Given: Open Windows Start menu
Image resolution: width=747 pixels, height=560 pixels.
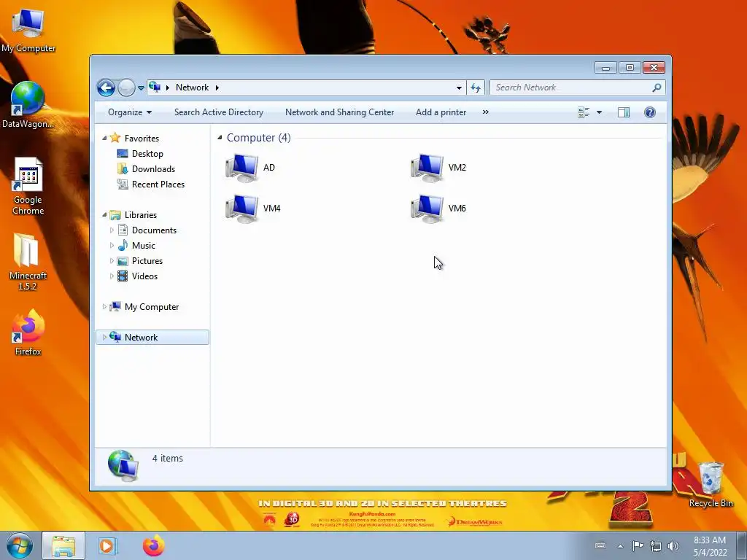Looking at the screenshot, I should [x=20, y=545].
